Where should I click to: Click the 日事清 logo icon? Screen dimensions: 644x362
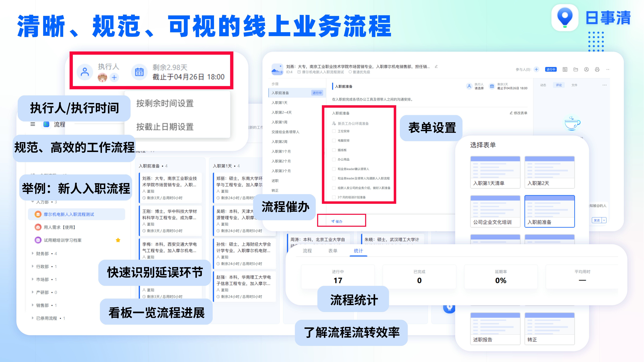pyautogui.click(x=565, y=18)
